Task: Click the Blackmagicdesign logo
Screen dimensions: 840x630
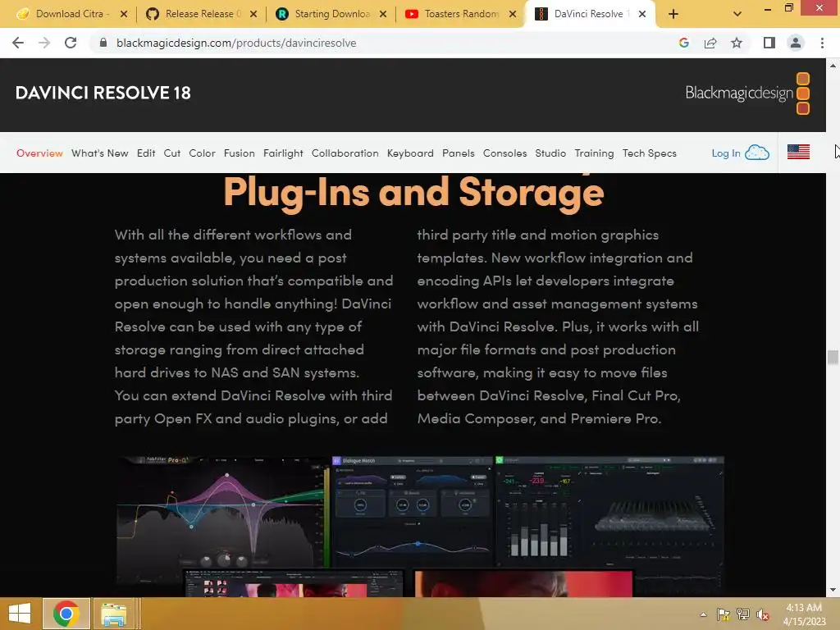Action: coord(747,94)
